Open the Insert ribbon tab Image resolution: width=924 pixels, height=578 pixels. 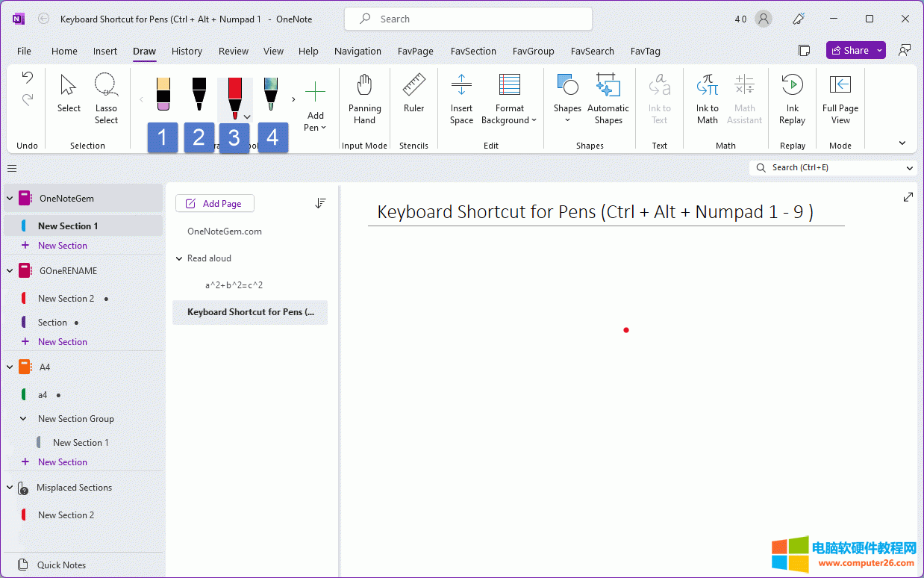(105, 51)
